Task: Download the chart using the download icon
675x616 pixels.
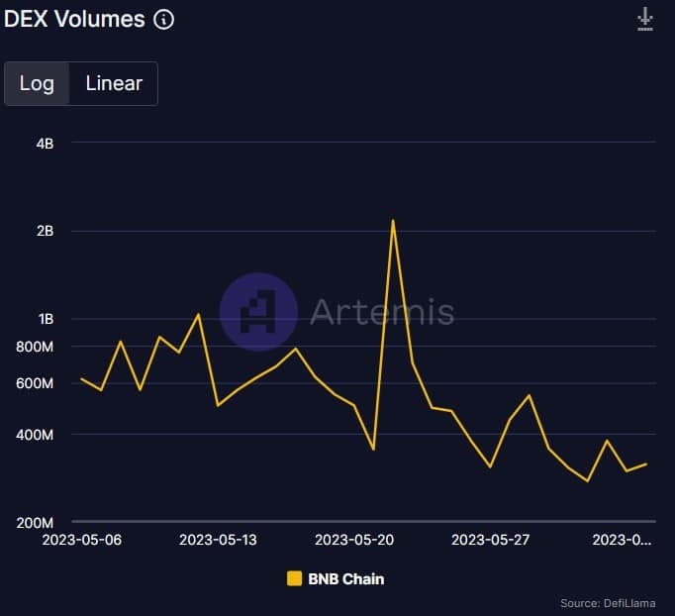Action: point(645,19)
